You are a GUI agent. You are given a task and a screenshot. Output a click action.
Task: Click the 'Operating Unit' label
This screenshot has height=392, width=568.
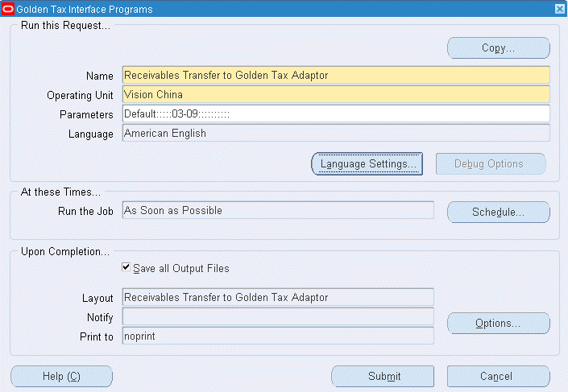[x=80, y=95]
